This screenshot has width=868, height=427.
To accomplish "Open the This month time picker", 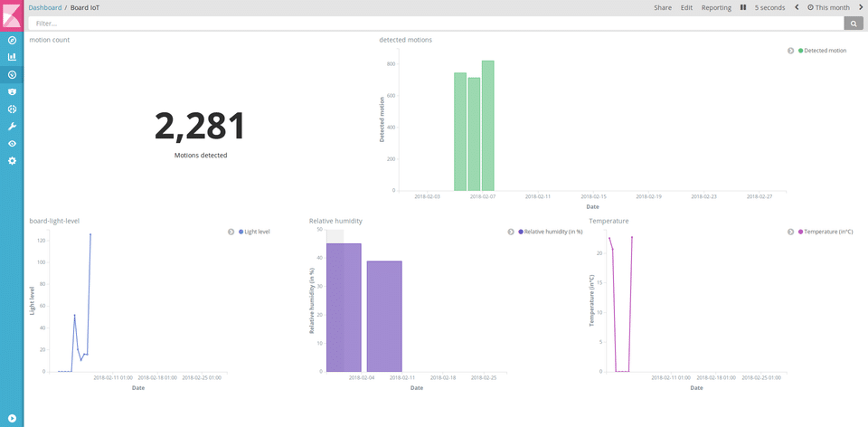I will (x=829, y=7).
